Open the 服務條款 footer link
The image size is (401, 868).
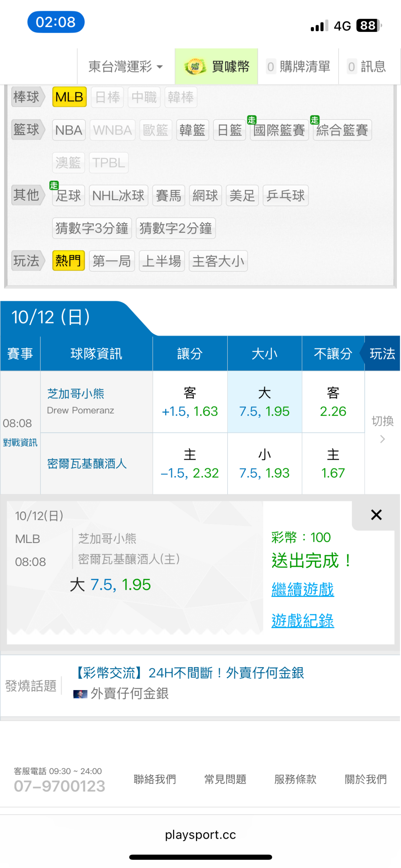(296, 779)
